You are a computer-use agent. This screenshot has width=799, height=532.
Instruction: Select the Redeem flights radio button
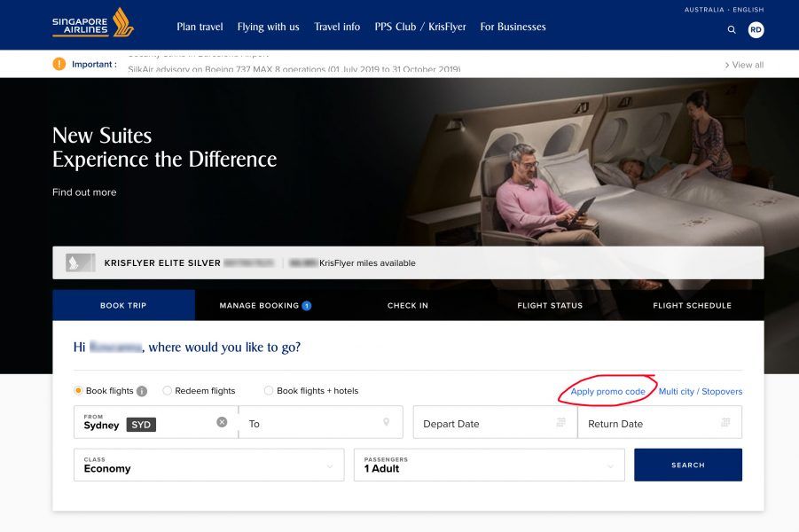[x=167, y=391]
